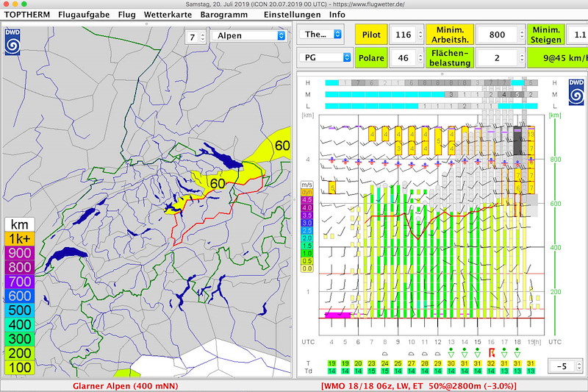Click the stepper arrows beside value -5

pos(579,366)
